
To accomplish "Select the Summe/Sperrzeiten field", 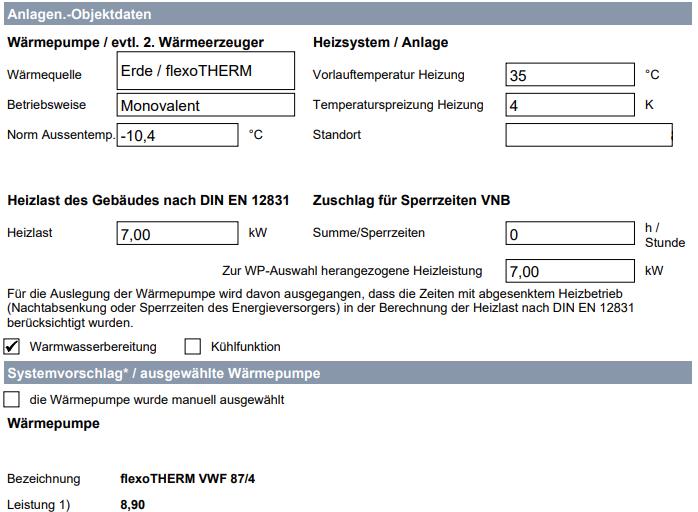I will point(570,234).
